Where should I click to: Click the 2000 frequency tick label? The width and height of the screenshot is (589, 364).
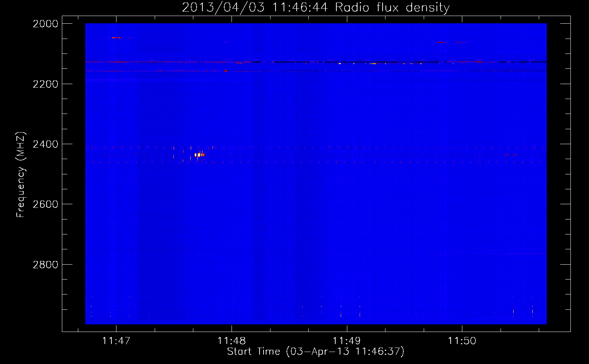(x=46, y=24)
